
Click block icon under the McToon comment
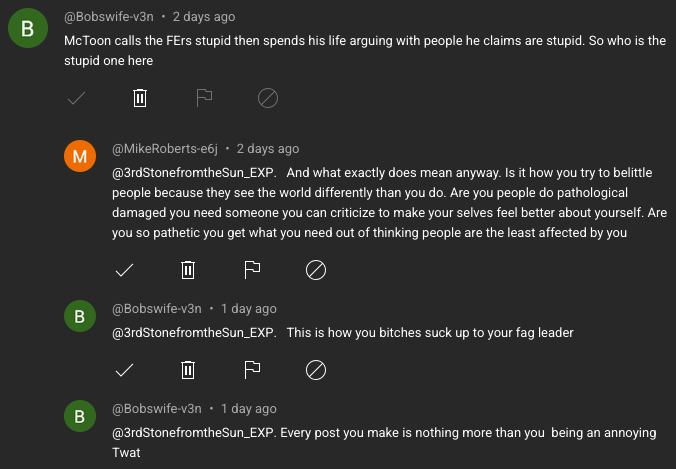pyautogui.click(x=267, y=98)
